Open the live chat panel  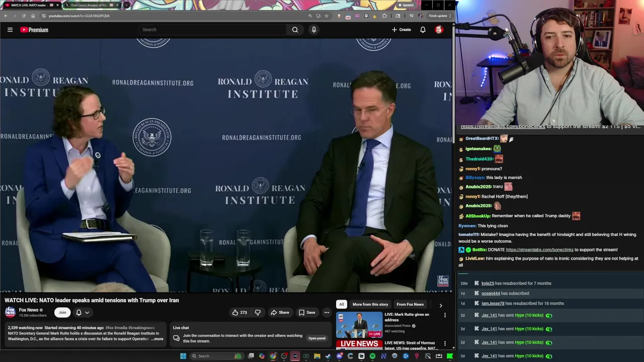[316, 338]
